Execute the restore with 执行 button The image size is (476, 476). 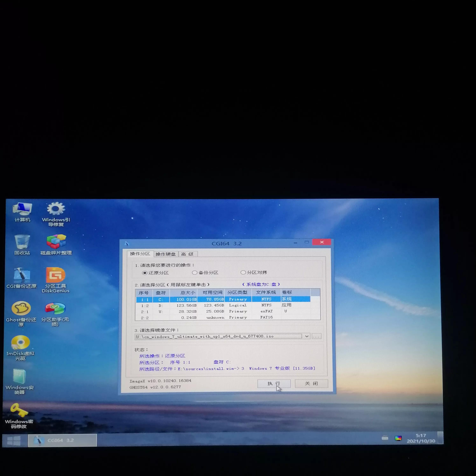[x=274, y=383]
